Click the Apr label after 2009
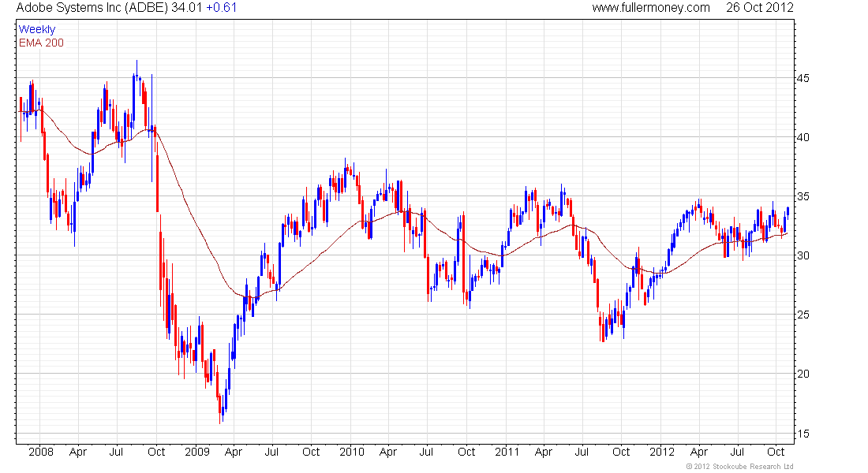This screenshot has height=473, width=868. tap(233, 452)
